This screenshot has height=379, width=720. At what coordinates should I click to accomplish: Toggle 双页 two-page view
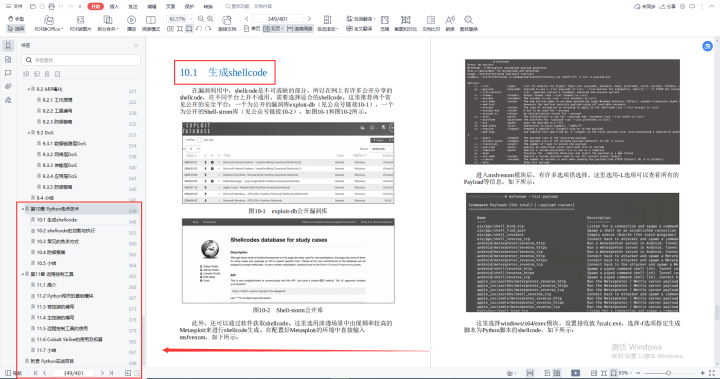(273, 28)
